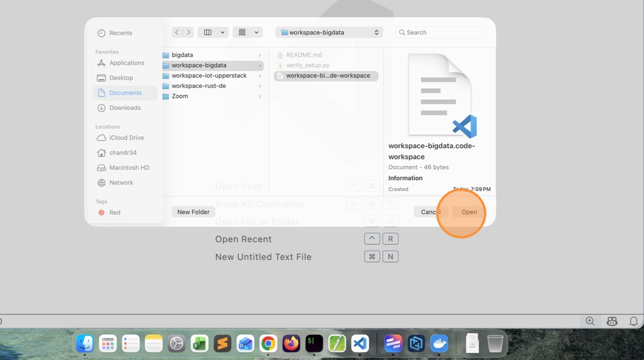The image size is (644, 360).
Task: Launch Microsoft Excel from the Dock
Action: click(x=199, y=344)
